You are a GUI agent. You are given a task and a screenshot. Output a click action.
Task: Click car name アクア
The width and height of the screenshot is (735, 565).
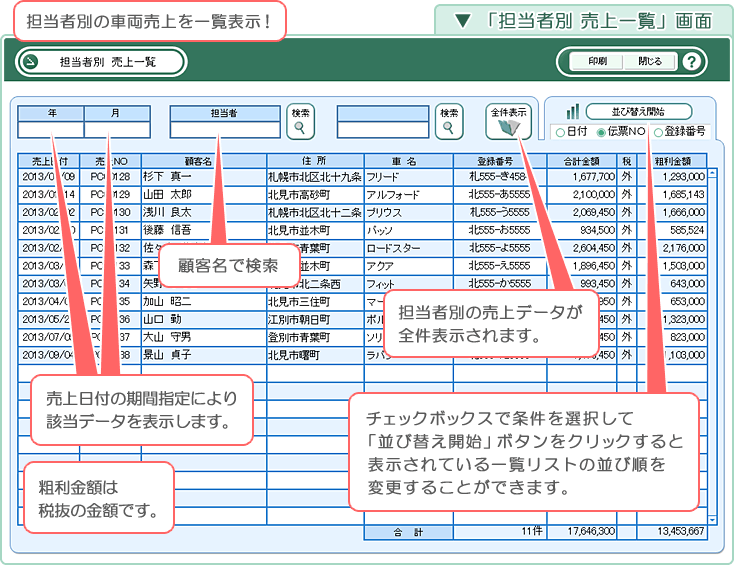pyautogui.click(x=380, y=266)
